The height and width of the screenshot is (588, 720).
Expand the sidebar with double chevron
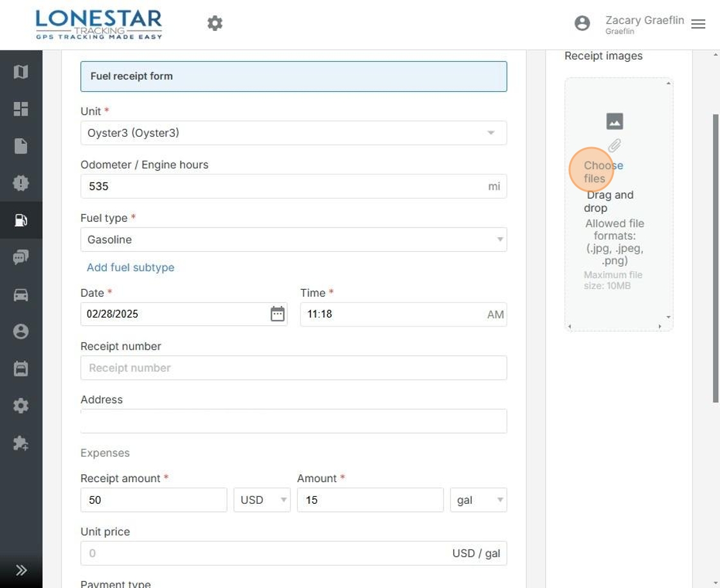(x=21, y=570)
